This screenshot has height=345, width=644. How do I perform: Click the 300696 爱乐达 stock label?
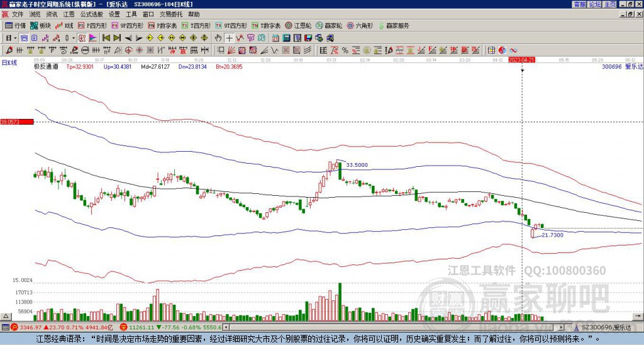(x=623, y=66)
